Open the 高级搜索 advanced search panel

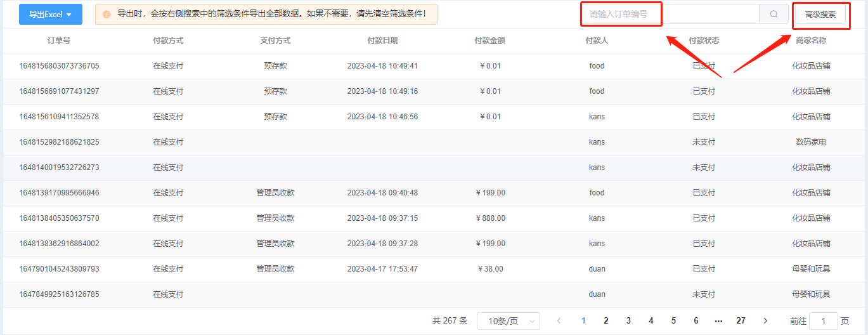click(x=820, y=14)
